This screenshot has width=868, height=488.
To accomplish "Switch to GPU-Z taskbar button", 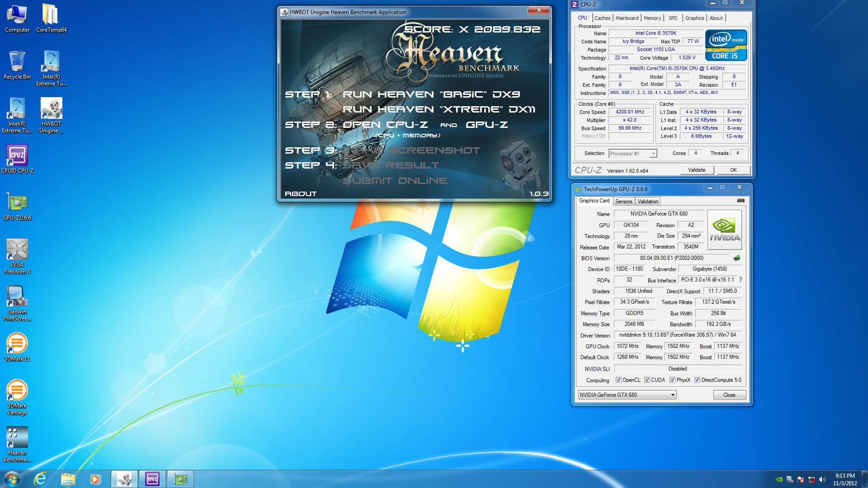I will 180,479.
